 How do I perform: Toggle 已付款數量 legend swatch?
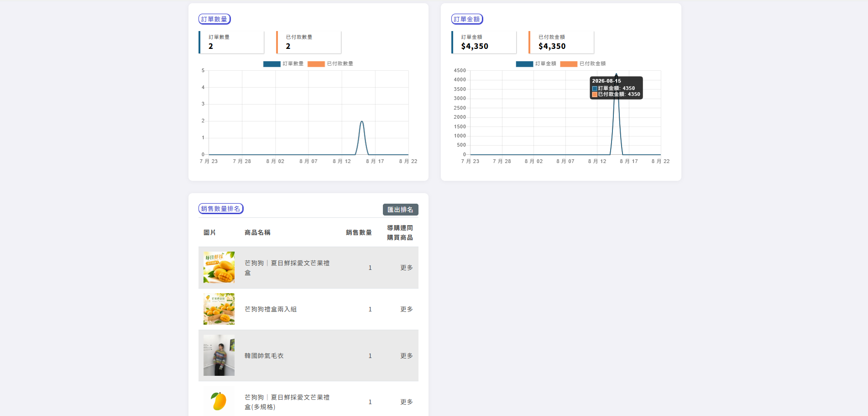click(x=316, y=64)
